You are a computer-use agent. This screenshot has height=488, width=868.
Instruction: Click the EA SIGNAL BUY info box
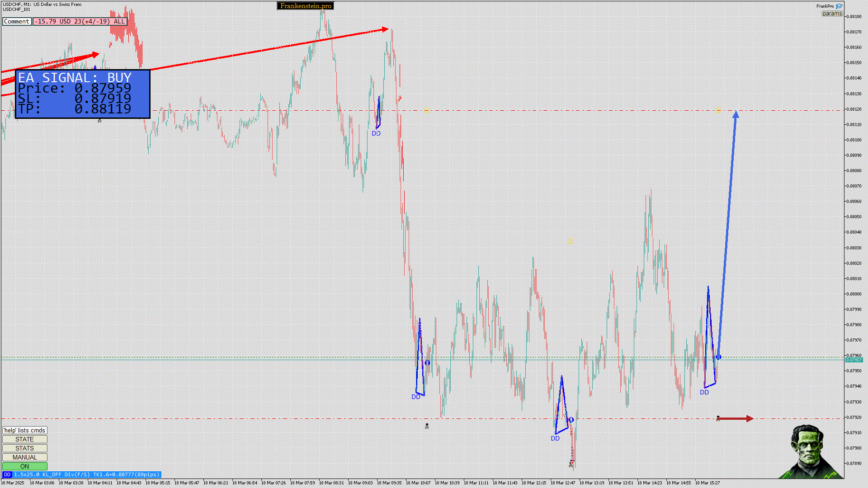pyautogui.click(x=83, y=94)
